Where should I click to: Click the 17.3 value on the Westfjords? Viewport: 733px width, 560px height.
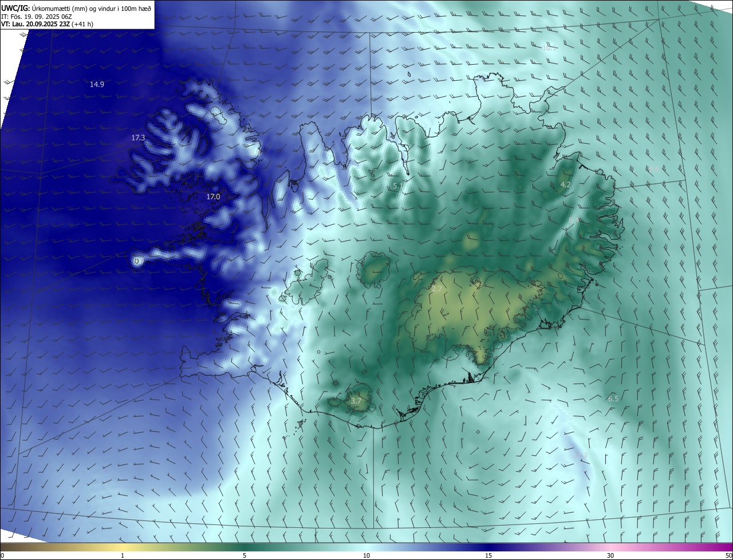[x=138, y=138]
